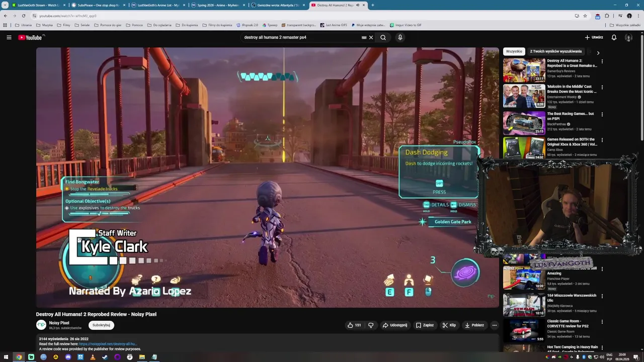Reload the current page
Screen dimensions: 644x362
tap(23, 16)
